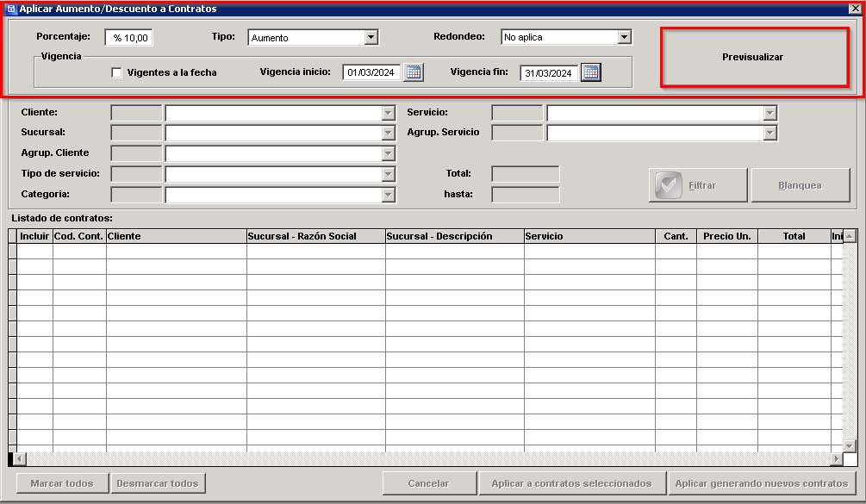Click the grid scroll left arrow
Image resolution: width=866 pixels, height=504 pixels.
20,458
